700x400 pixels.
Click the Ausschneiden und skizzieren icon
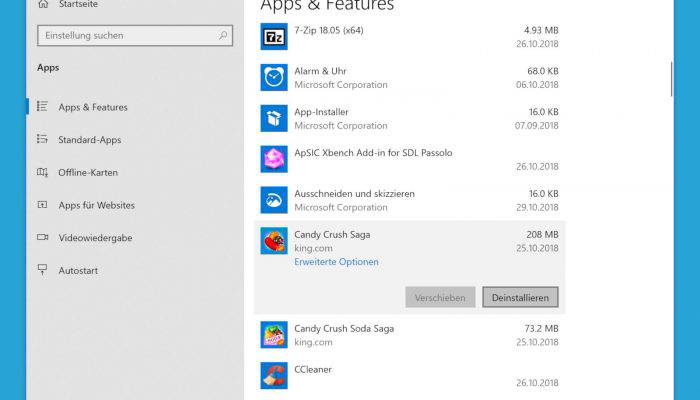pyautogui.click(x=274, y=200)
